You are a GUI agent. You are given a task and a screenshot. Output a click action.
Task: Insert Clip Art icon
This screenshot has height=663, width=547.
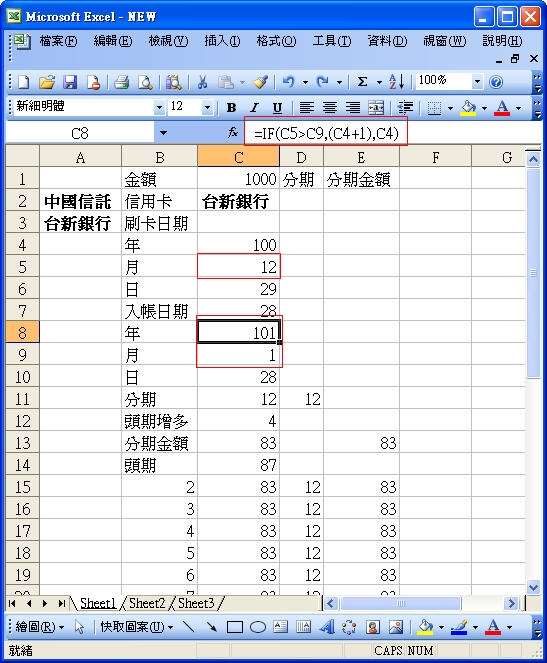(x=372, y=626)
